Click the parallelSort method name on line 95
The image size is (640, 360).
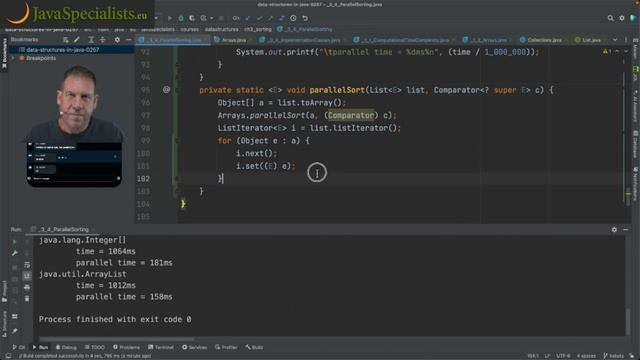click(x=337, y=90)
